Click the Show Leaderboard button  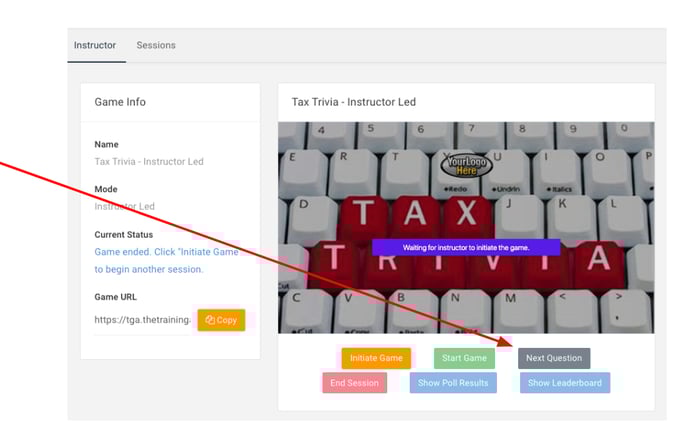564,383
